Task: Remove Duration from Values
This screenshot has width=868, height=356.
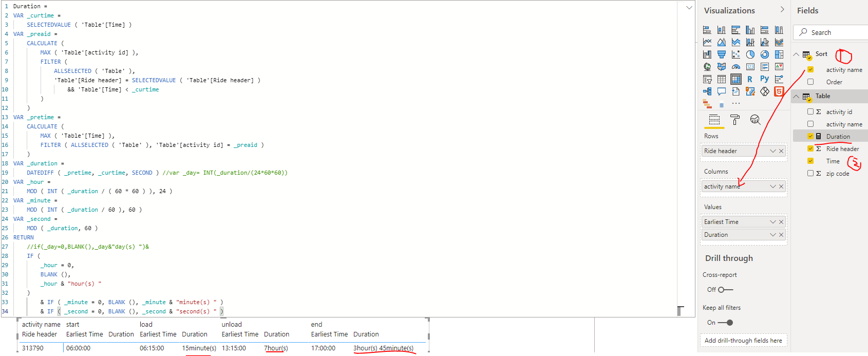Action: click(781, 235)
